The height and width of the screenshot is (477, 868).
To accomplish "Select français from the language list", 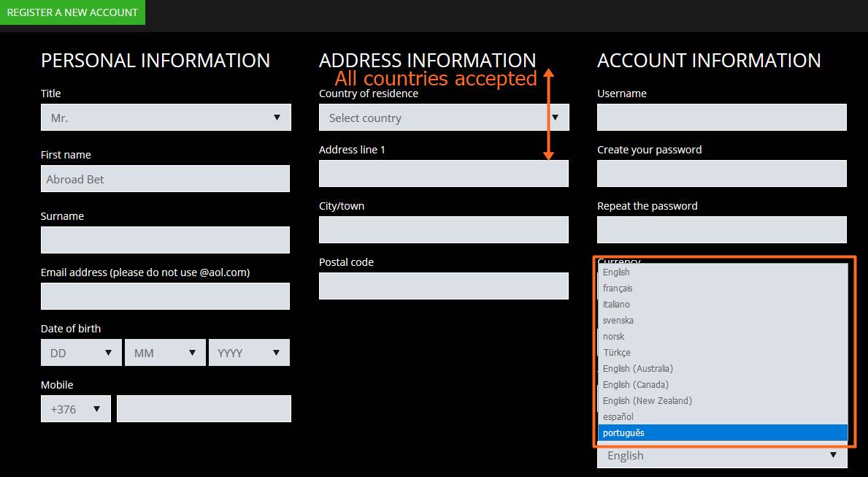I will tap(723, 288).
